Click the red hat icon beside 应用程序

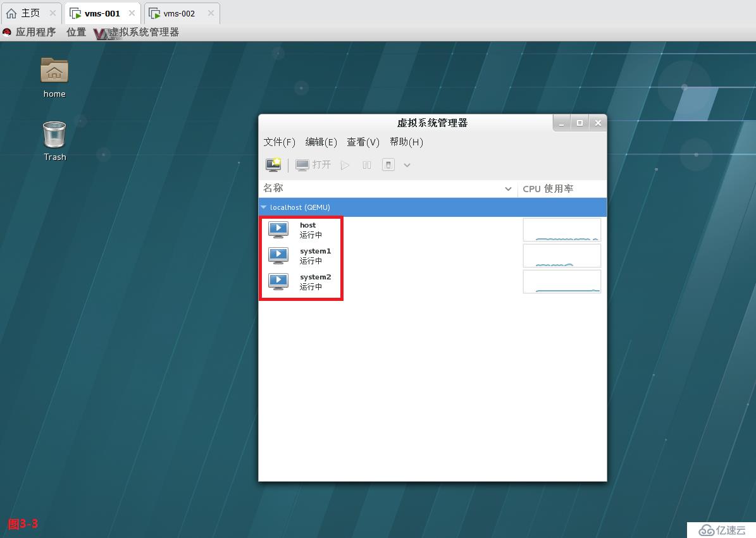pyautogui.click(x=7, y=32)
